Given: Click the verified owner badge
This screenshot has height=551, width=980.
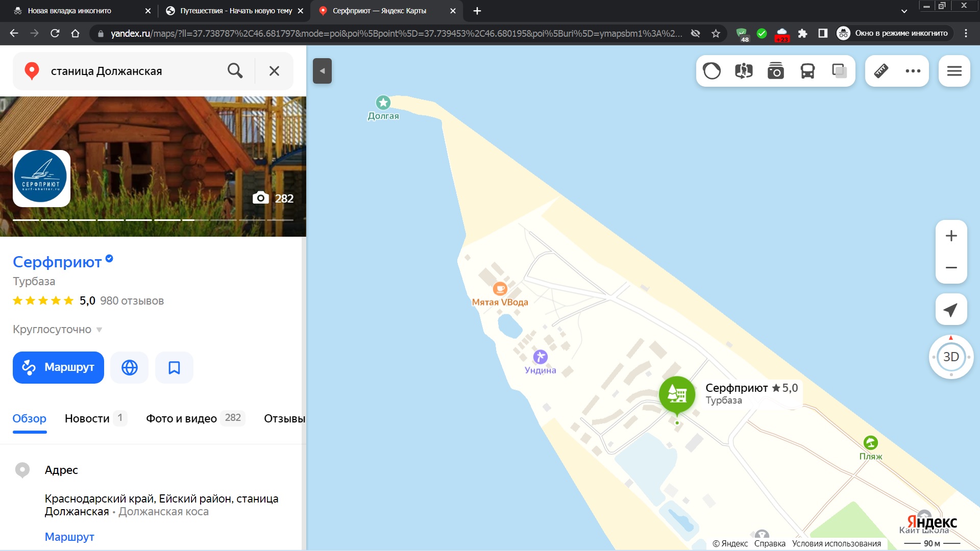Looking at the screenshot, I should pos(109,259).
